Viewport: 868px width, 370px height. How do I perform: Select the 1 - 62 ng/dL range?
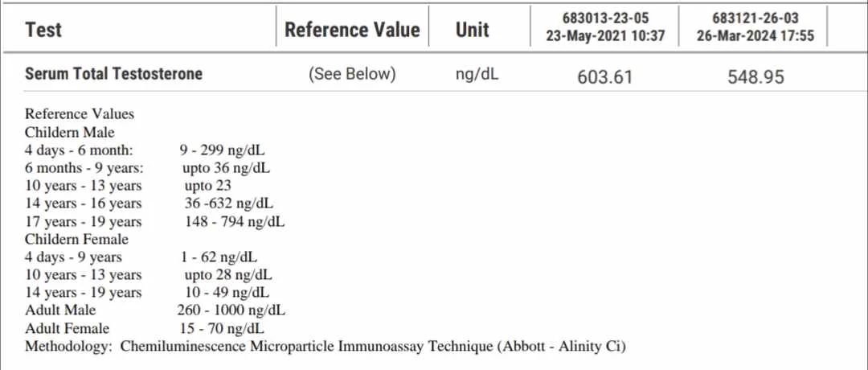(x=219, y=257)
